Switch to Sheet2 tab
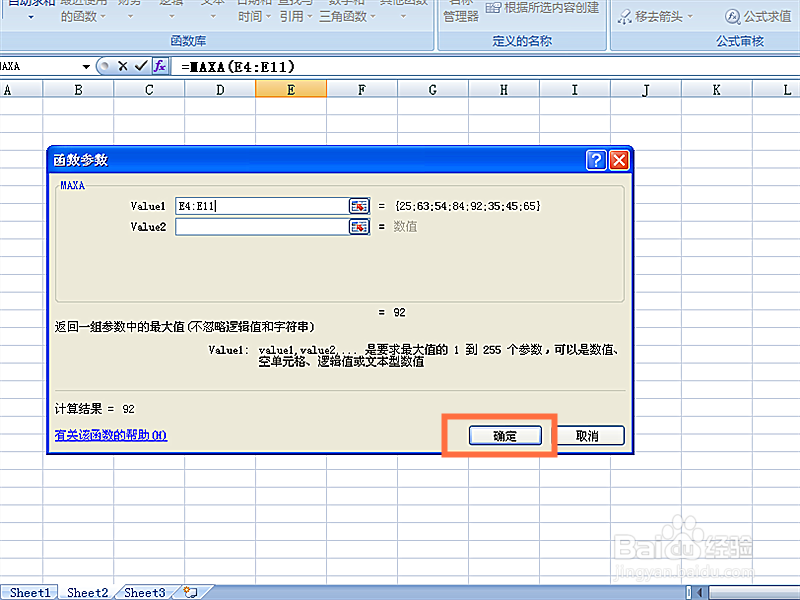 87,592
